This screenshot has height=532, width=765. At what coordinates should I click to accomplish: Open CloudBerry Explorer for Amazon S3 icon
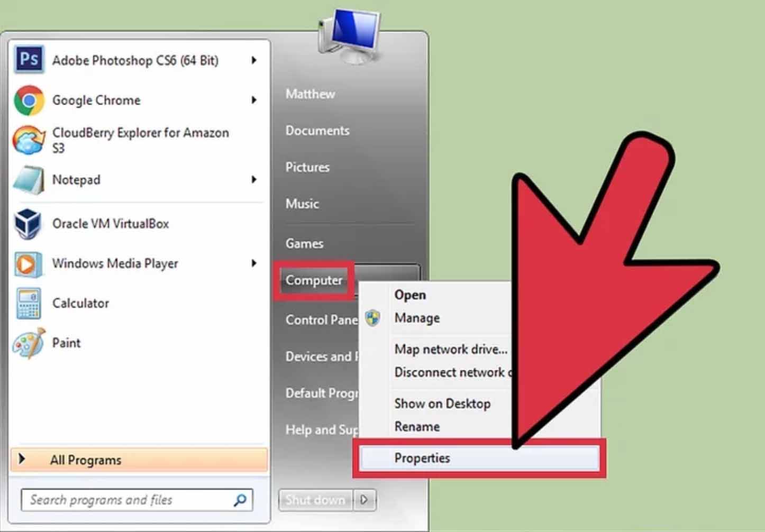(29, 140)
